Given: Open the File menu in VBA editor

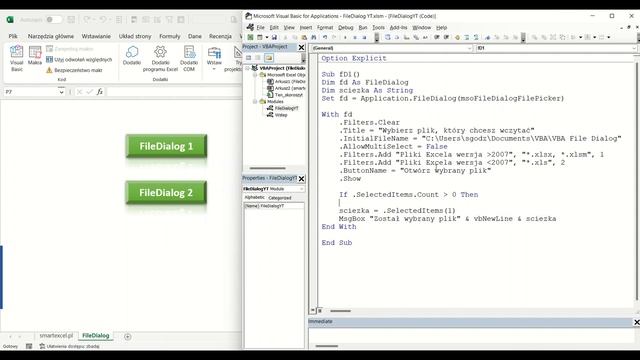Looking at the screenshot, I should point(260,28).
